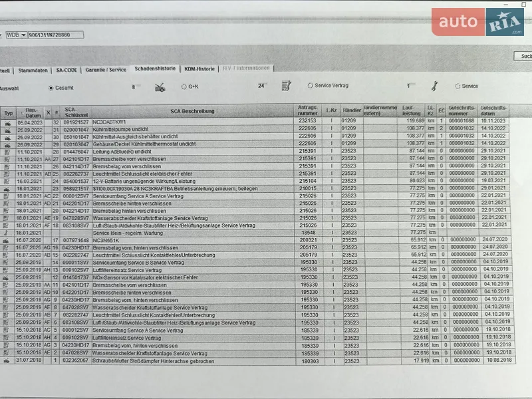Open the SA-CODE tab
The image size is (532, 399).
pyautogui.click(x=66, y=69)
